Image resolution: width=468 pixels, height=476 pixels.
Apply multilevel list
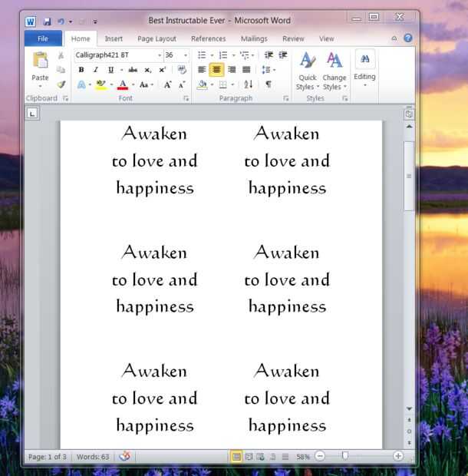244,55
